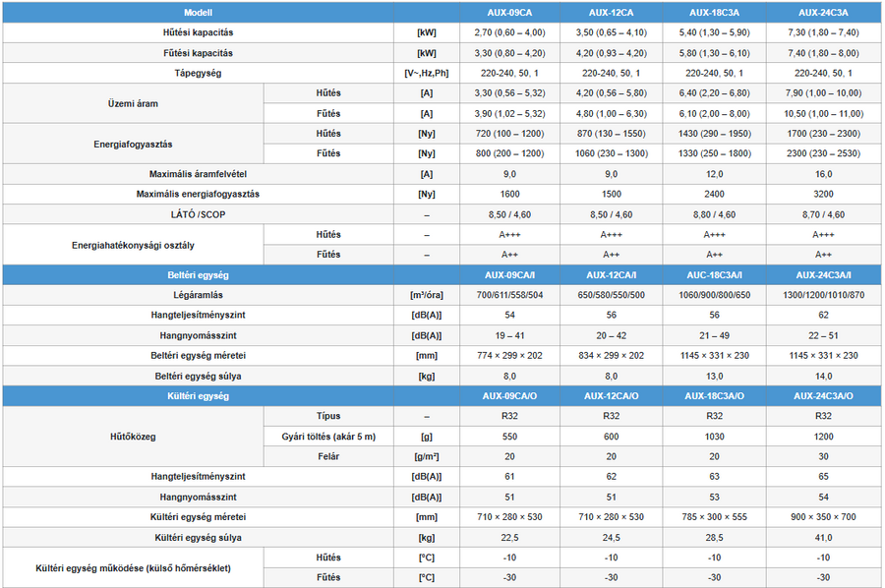Click the Maximális energiafogyasztás label

coord(198,194)
